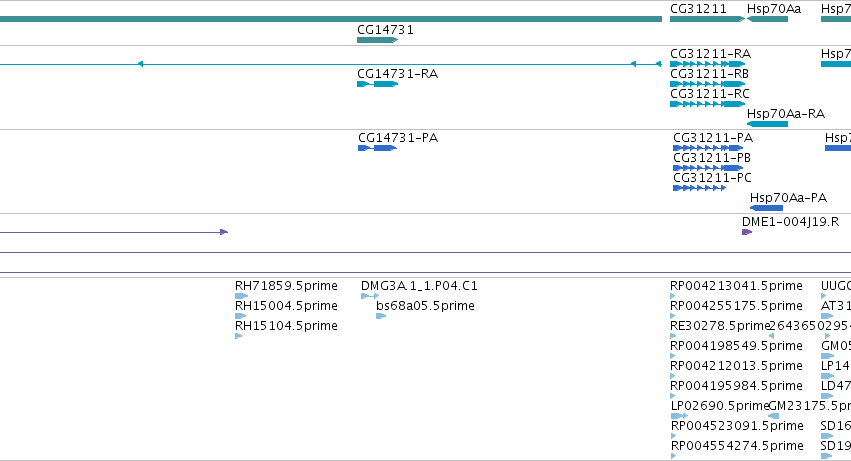
Task: Click the CG31211-RB transcript arrow glyph
Action: coord(708,84)
